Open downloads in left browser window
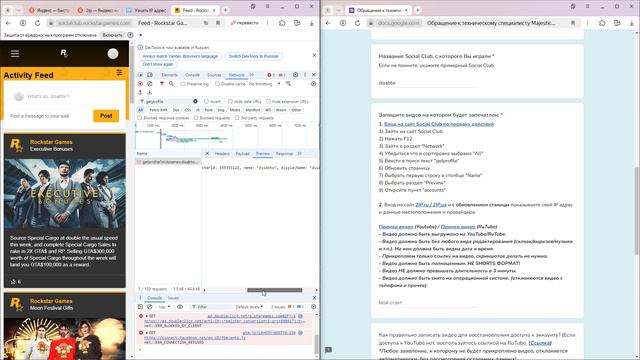Screen dimensions: 640x360 (311, 23)
